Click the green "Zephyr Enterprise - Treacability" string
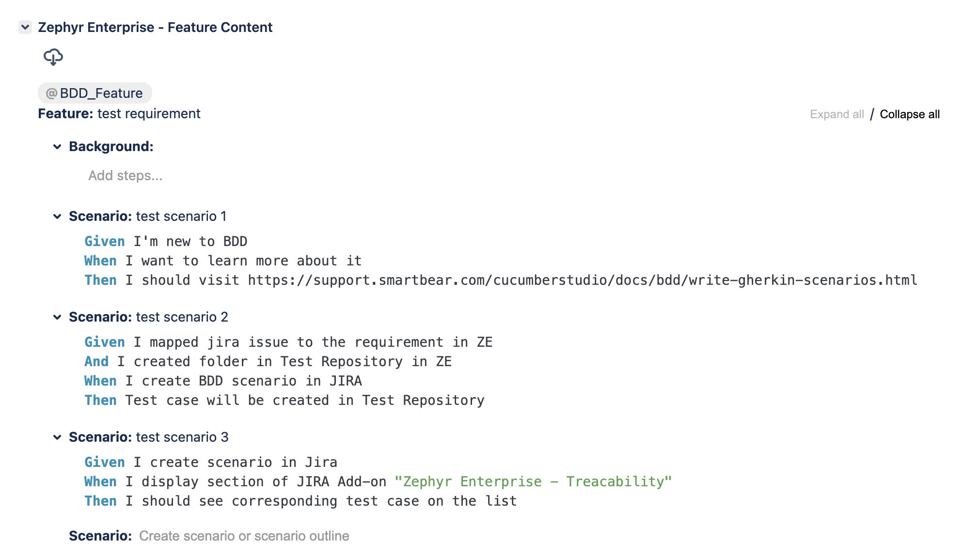This screenshot has height=556, width=980. [x=533, y=482]
